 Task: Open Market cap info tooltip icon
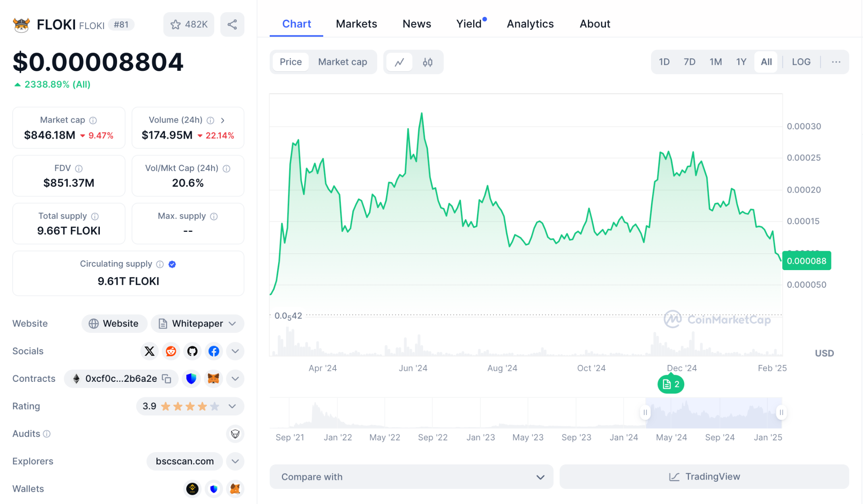(x=93, y=121)
